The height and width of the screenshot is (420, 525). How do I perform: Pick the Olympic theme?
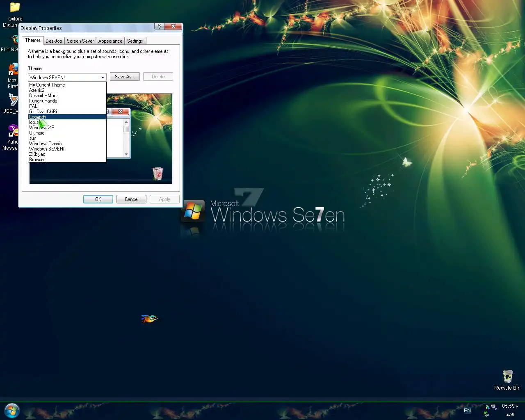tap(67, 133)
